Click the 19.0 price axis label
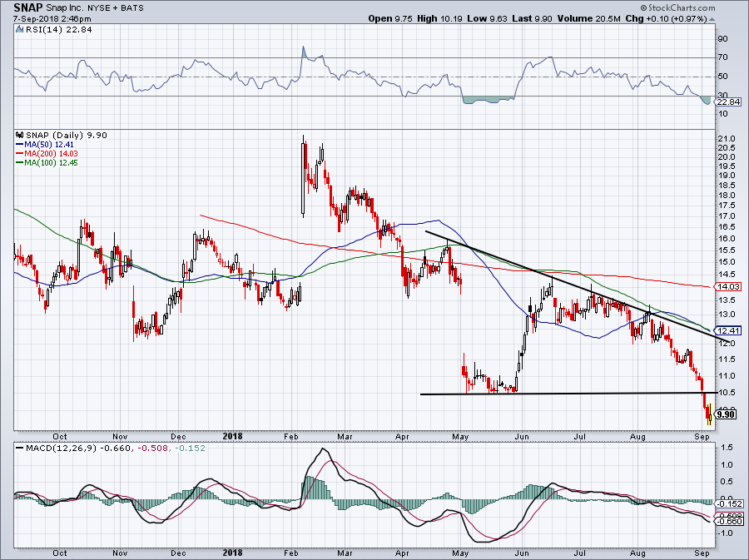This screenshot has width=749, height=560. pos(726,176)
